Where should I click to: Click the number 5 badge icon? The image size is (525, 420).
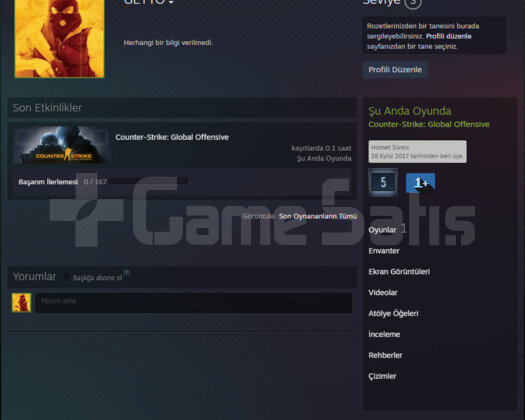tap(383, 182)
